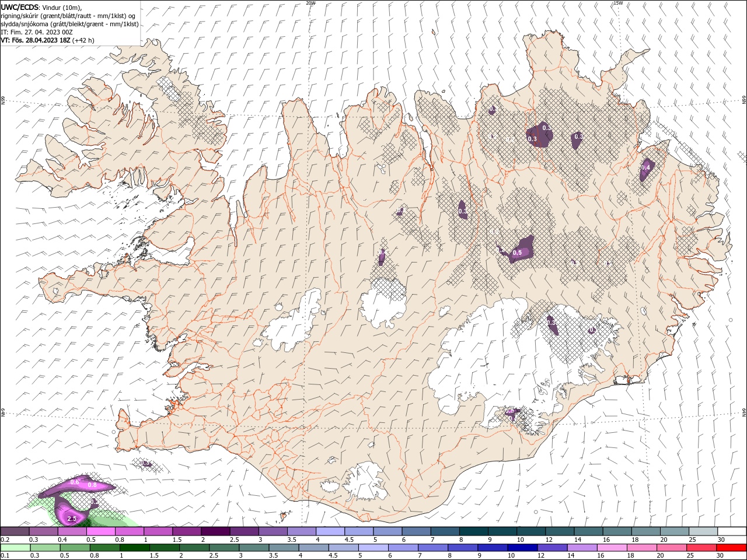Image resolution: width=747 pixels, height=560 pixels.
Task: Click the UWC/ECDS title text
Action: coord(19,7)
